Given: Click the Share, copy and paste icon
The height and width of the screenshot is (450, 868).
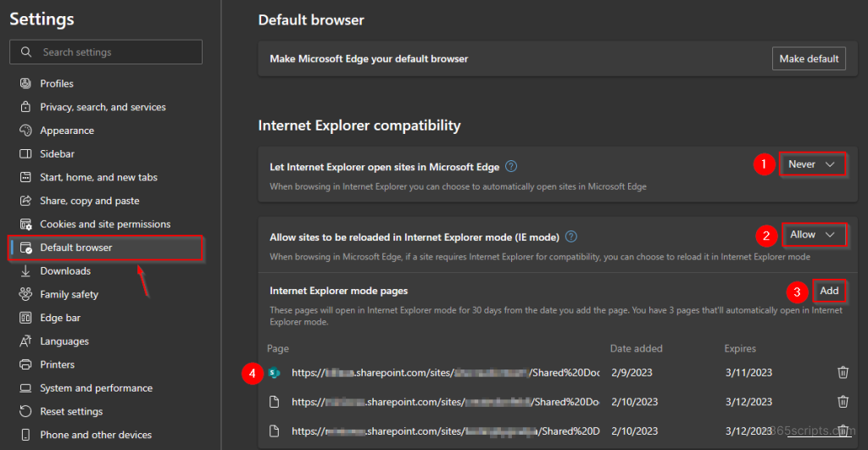Looking at the screenshot, I should pos(25,201).
